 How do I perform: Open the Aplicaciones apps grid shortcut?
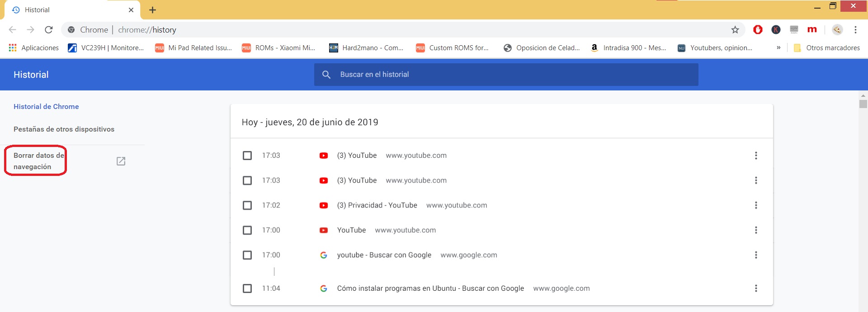34,48
